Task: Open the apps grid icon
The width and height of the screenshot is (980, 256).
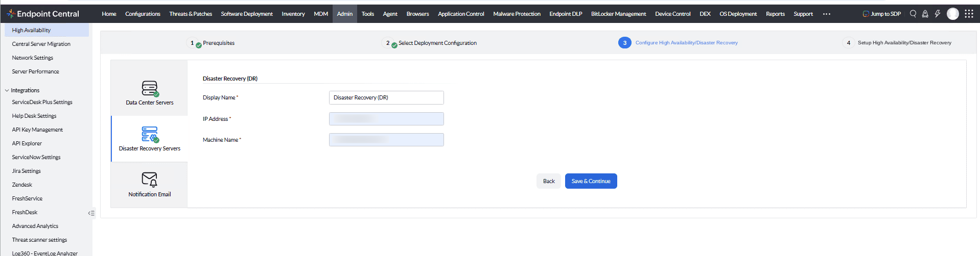Action: point(969,14)
